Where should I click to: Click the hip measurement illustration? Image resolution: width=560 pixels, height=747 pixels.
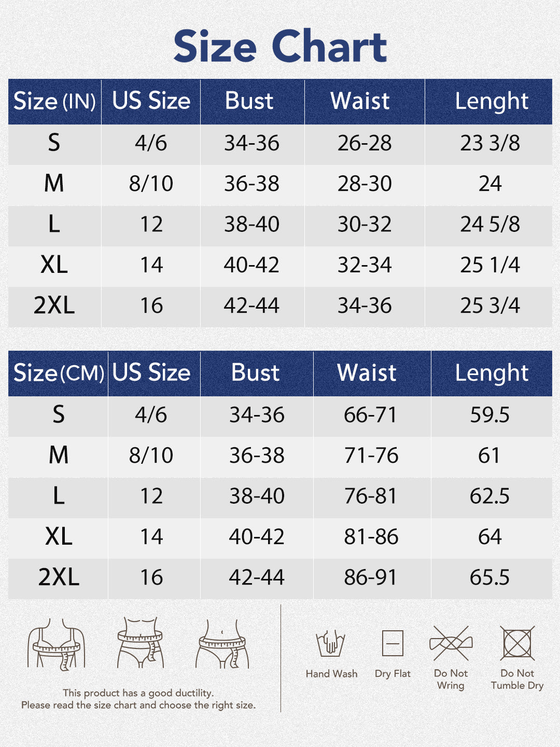[x=222, y=643]
